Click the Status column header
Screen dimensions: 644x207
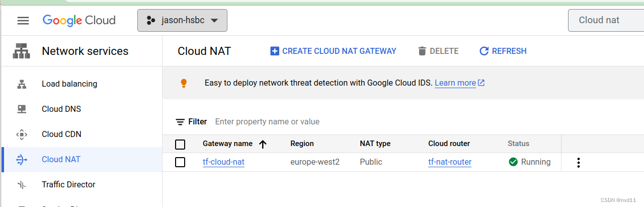518,144
